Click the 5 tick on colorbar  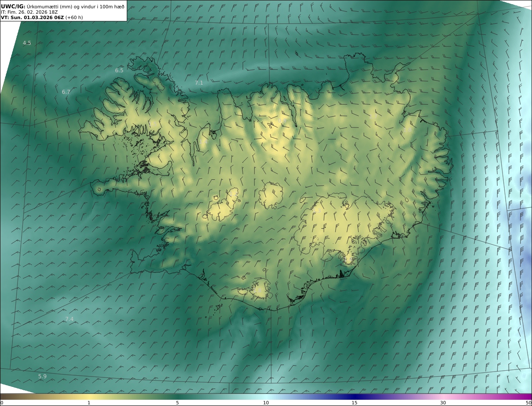[x=177, y=403]
